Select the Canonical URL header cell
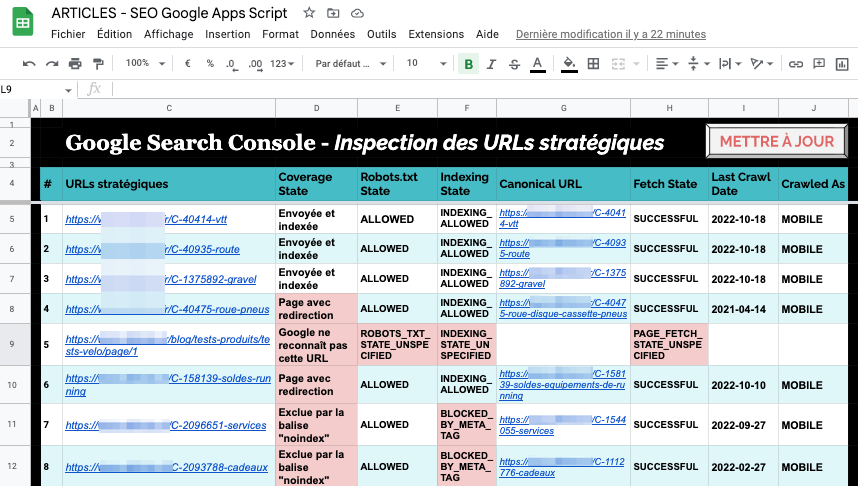The height and width of the screenshot is (486, 858). coord(564,184)
